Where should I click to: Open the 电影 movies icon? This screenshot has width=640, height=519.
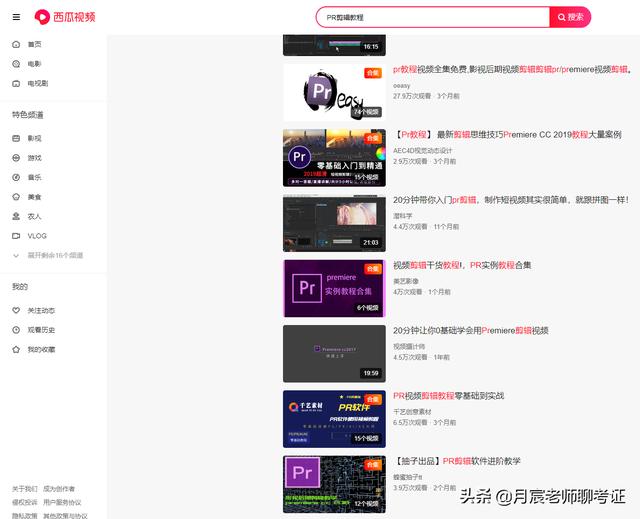(x=16, y=64)
